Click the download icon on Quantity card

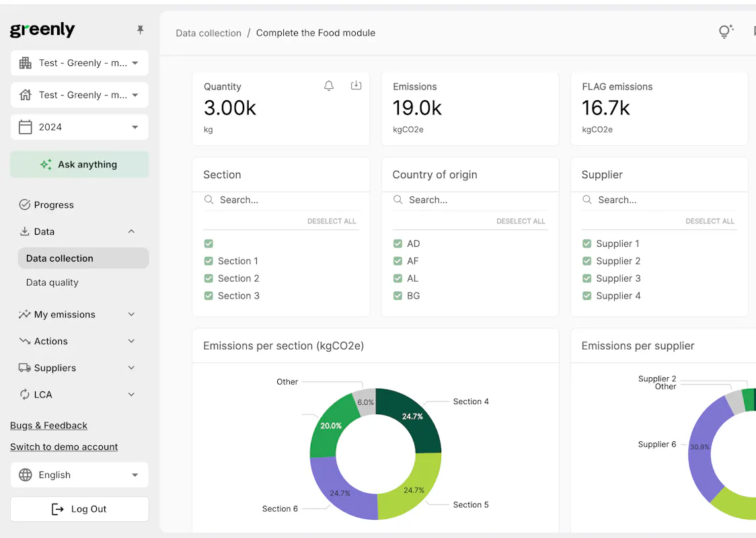tap(356, 85)
